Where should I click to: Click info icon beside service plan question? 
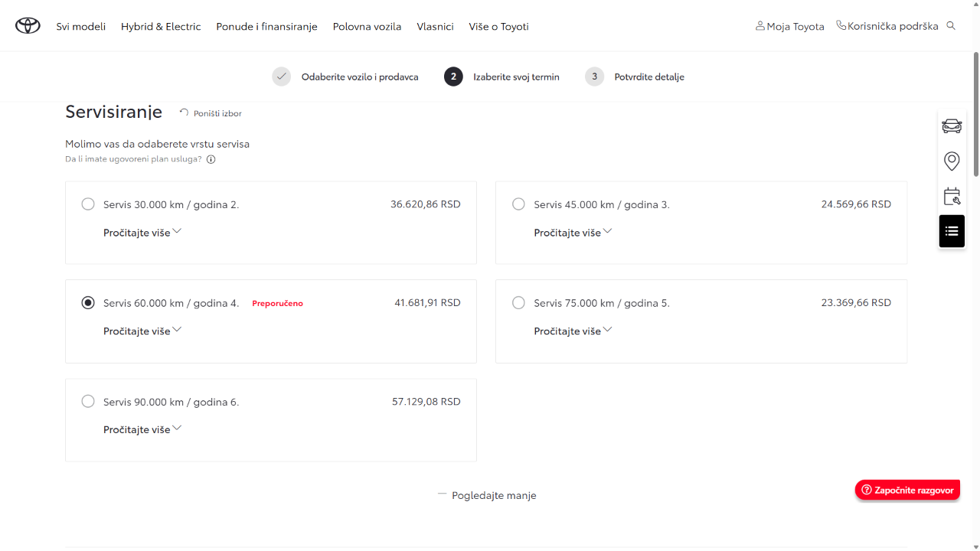211,160
